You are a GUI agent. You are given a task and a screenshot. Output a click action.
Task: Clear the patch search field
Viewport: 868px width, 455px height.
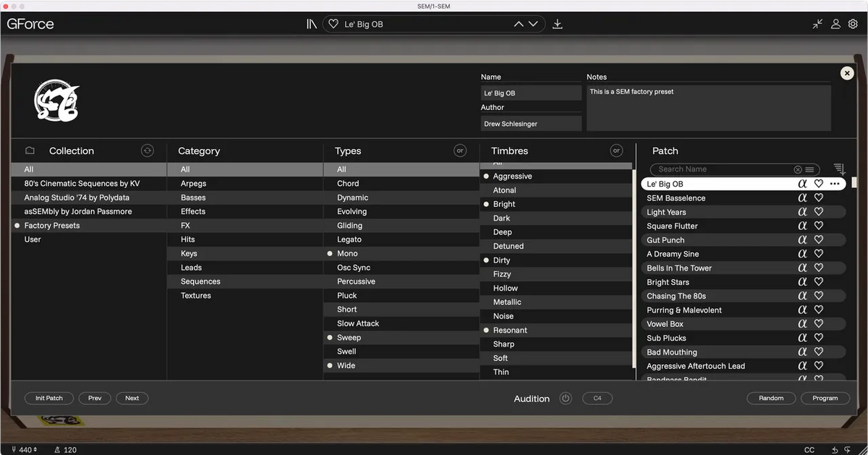pyautogui.click(x=798, y=169)
